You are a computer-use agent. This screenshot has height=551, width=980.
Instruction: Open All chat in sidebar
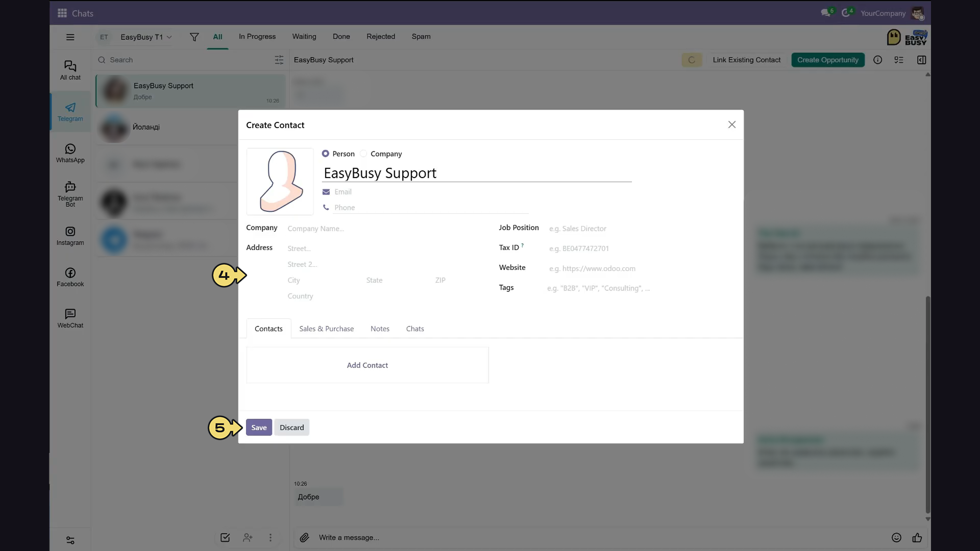70,70
